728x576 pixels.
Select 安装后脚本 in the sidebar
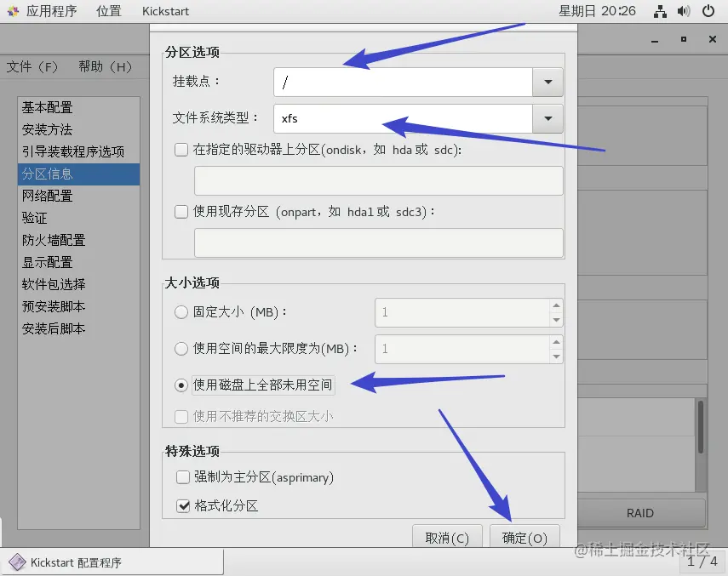(x=79, y=328)
